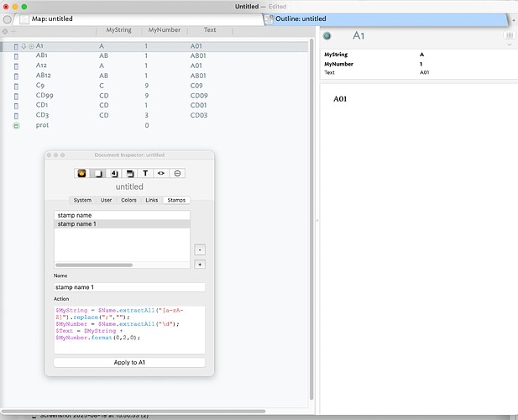
Task: Click the MyString key attribute value A
Action: [421, 55]
